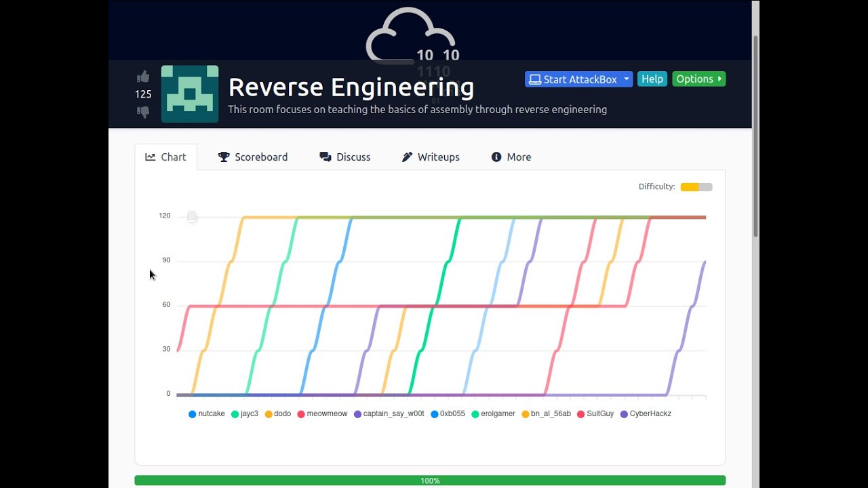The height and width of the screenshot is (488, 868).
Task: Toggle CyberHackz series in chart legend
Action: click(x=646, y=413)
